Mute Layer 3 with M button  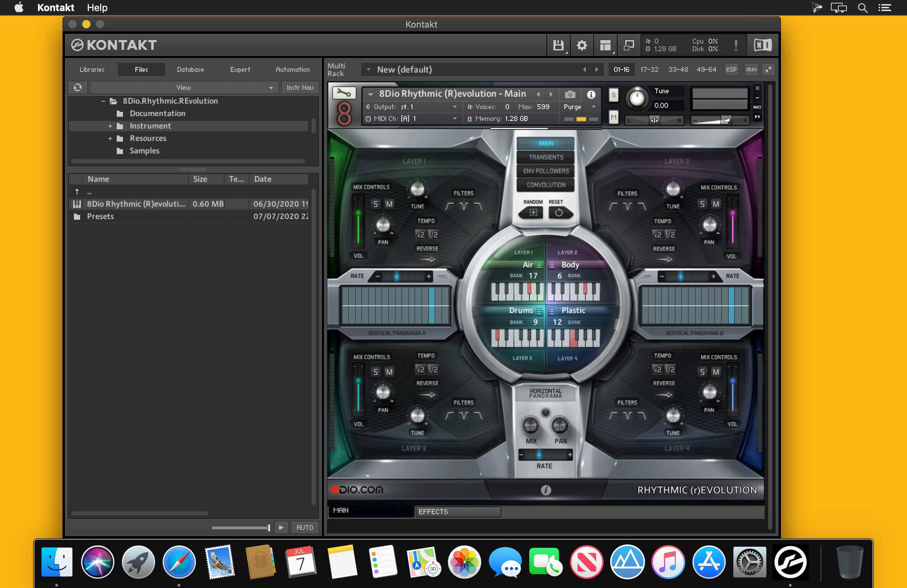pyautogui.click(x=389, y=371)
